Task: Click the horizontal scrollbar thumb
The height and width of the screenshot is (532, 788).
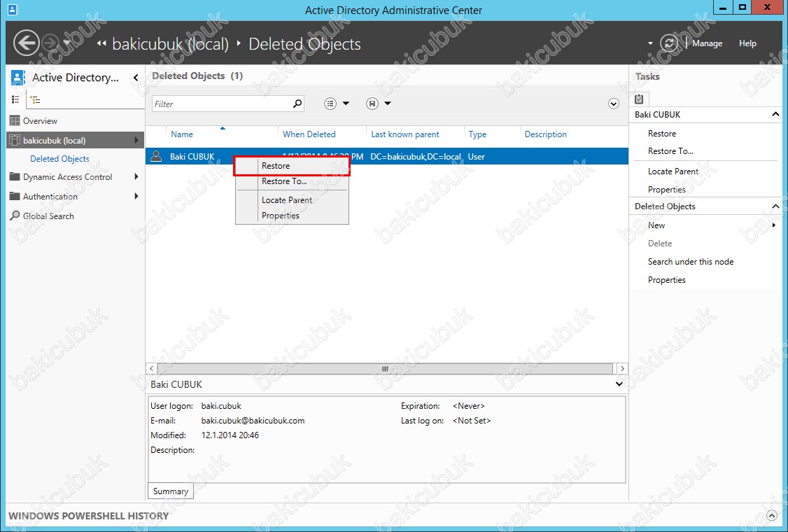Action: pos(385,369)
